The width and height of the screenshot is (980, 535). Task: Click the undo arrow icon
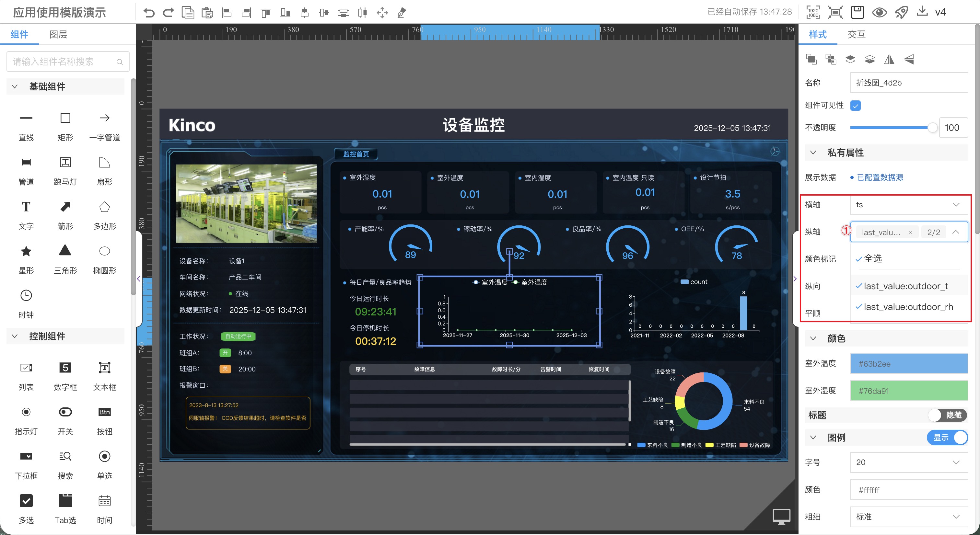coord(149,13)
